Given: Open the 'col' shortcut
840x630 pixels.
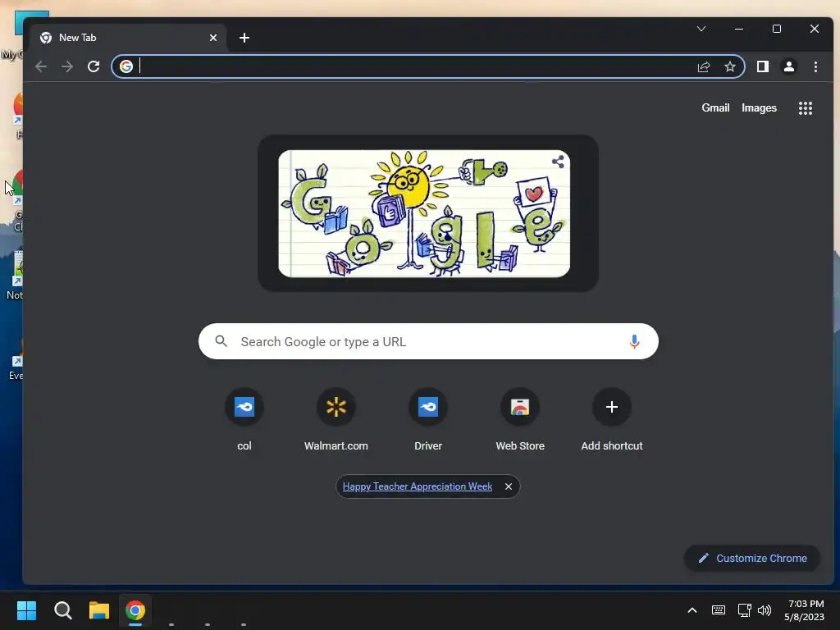Looking at the screenshot, I should (x=244, y=420).
